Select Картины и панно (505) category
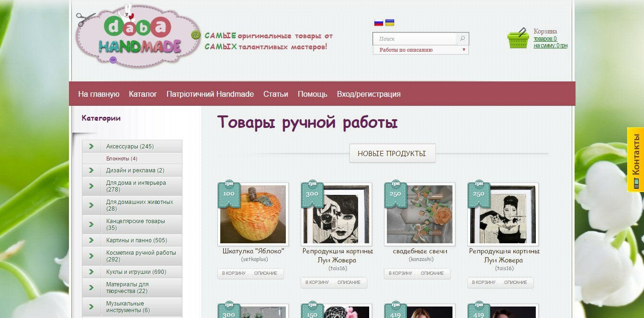 136,240
